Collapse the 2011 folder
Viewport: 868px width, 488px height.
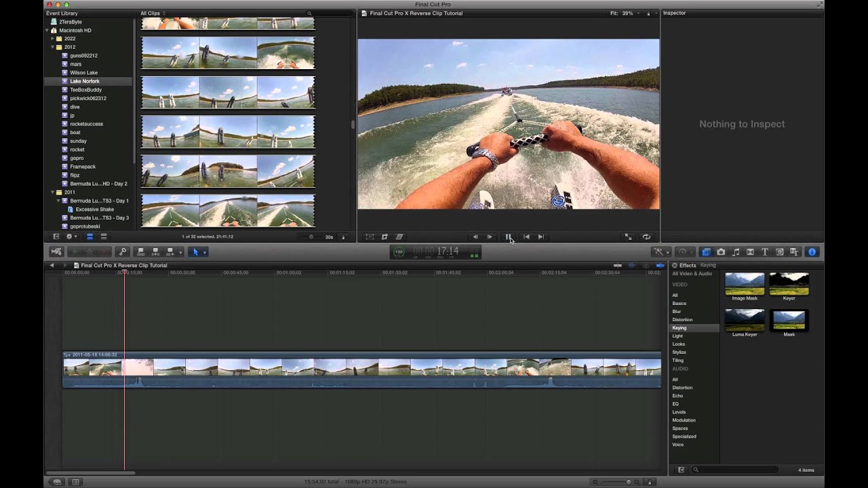53,192
